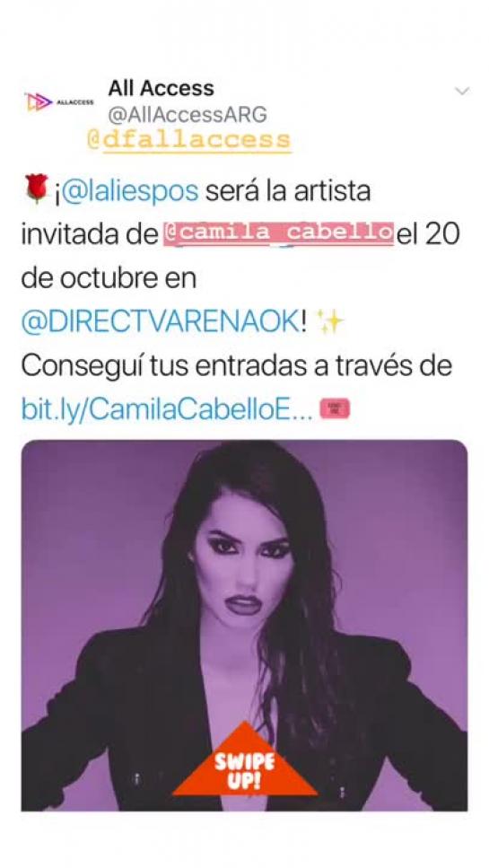Tap the words 'invitada de'

[x=90, y=235]
